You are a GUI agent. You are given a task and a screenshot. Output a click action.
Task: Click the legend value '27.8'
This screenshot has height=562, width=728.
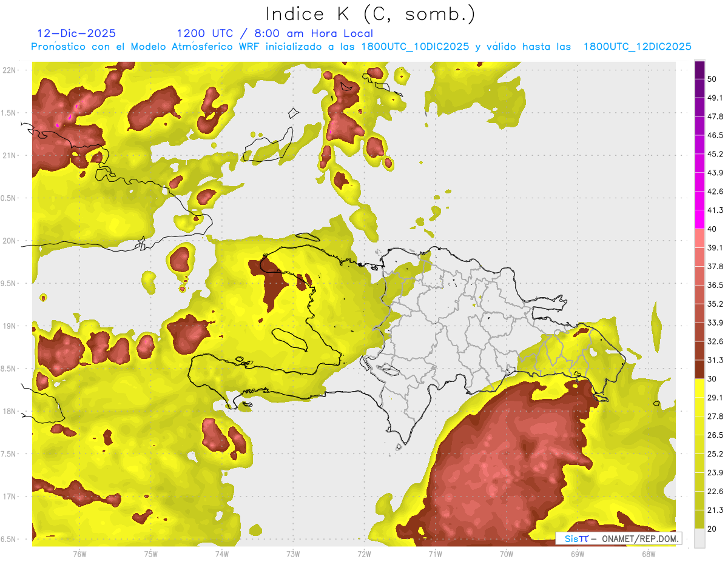715,416
